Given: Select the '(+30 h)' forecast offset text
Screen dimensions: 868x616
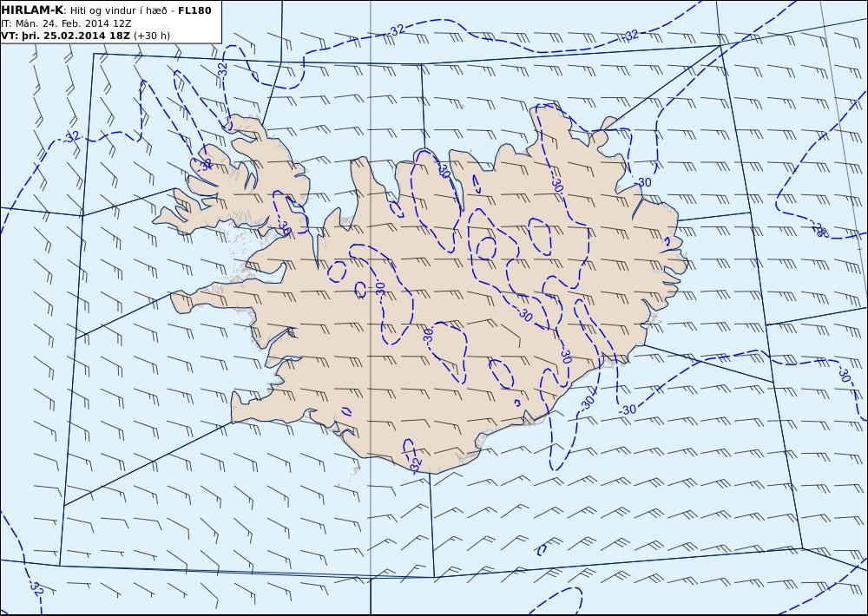Looking at the screenshot, I should point(152,36).
